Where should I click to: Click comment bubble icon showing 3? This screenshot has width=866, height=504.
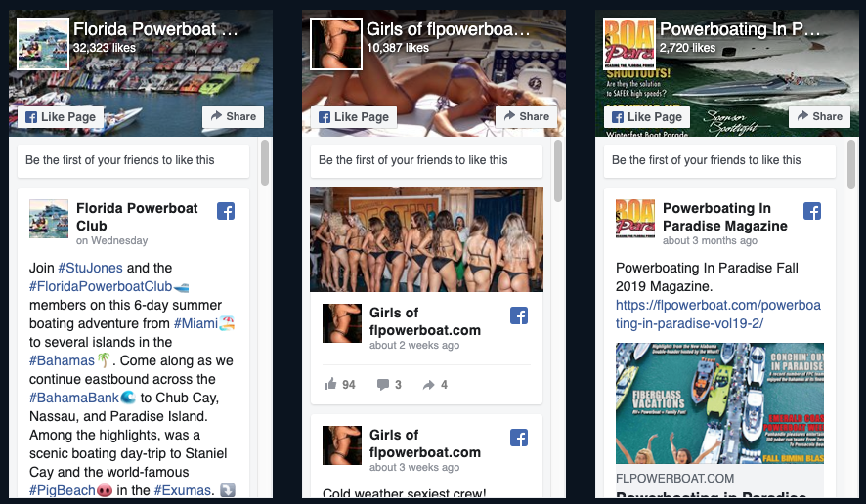[x=383, y=384]
